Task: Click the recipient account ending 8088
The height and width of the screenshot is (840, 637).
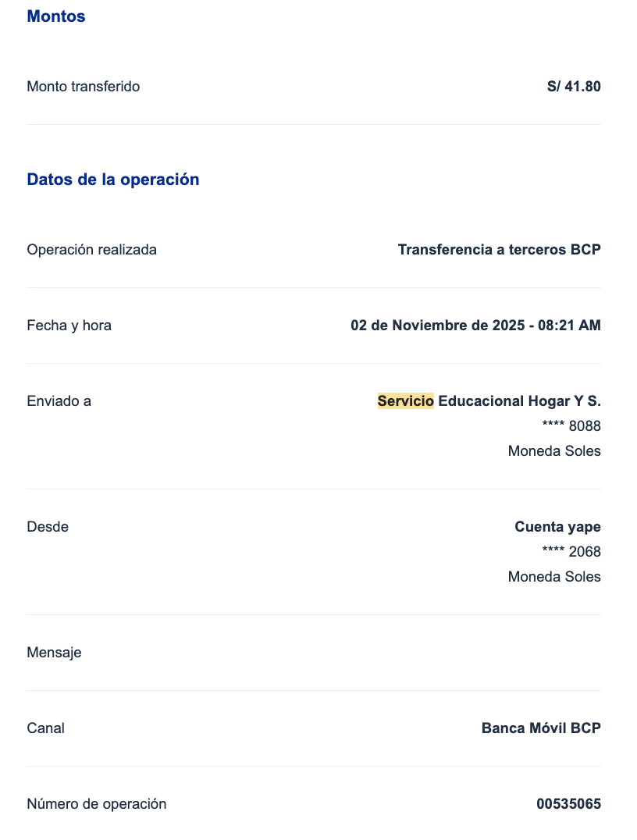Action: [571, 426]
